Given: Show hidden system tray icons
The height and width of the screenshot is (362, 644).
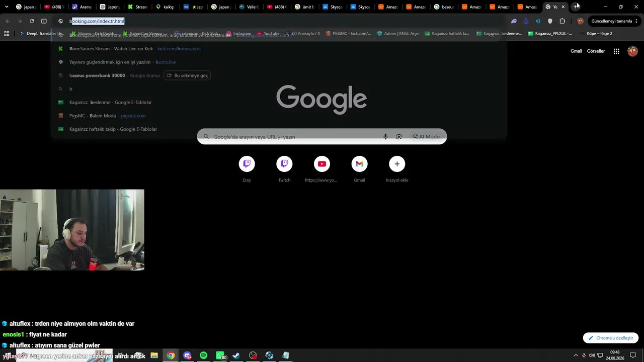Looking at the screenshot, I should coord(576,355).
